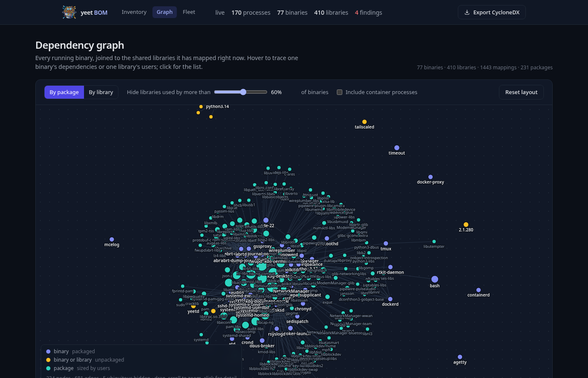Image resolution: width=588 pixels, height=378 pixels.
Task: Select the dockerd binary node
Action: (x=390, y=299)
